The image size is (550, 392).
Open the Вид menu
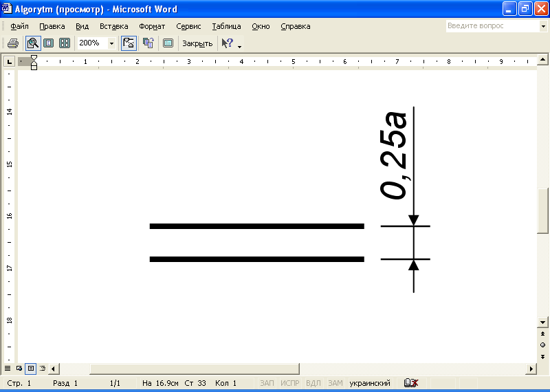[x=82, y=26]
